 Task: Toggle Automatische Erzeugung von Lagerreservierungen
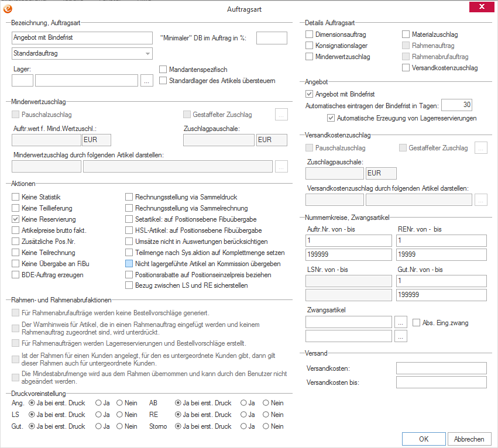(x=331, y=118)
